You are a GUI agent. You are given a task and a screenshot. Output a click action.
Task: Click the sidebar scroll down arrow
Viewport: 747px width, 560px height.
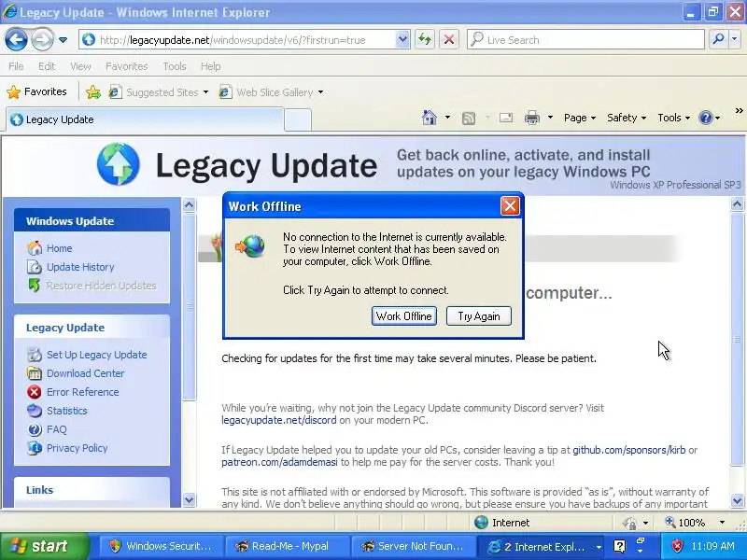coord(190,499)
